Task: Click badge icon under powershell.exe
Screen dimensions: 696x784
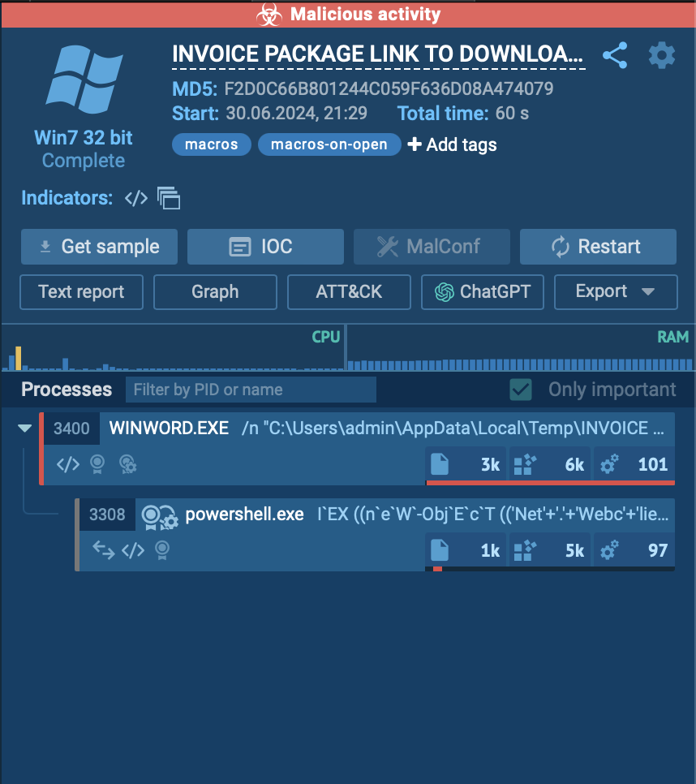Action: click(162, 550)
